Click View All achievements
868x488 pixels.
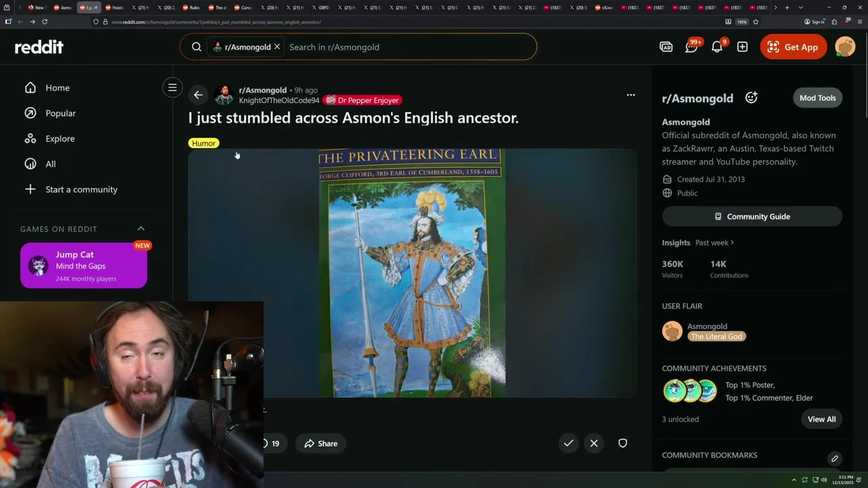pyautogui.click(x=821, y=419)
